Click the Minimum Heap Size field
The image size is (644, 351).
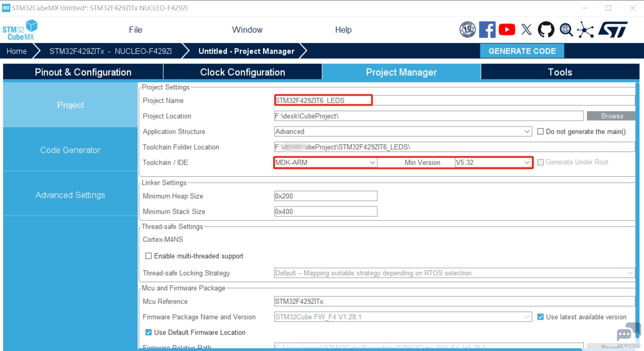326,196
